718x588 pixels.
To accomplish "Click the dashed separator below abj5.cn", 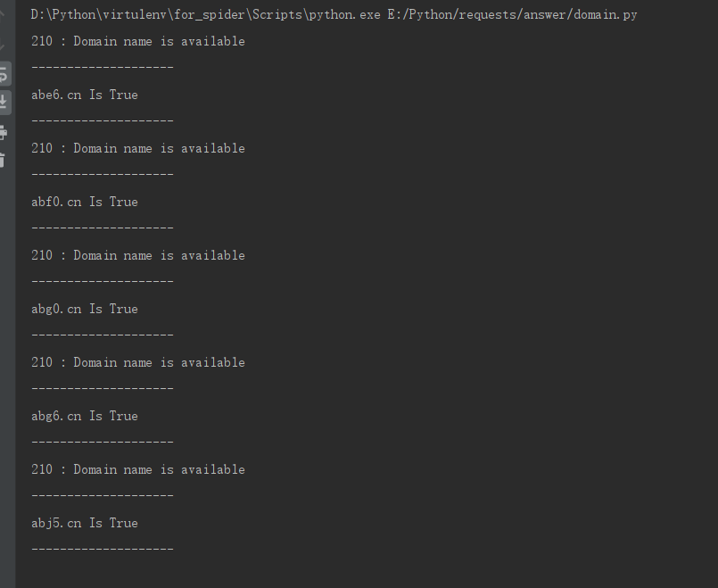I will [x=103, y=549].
